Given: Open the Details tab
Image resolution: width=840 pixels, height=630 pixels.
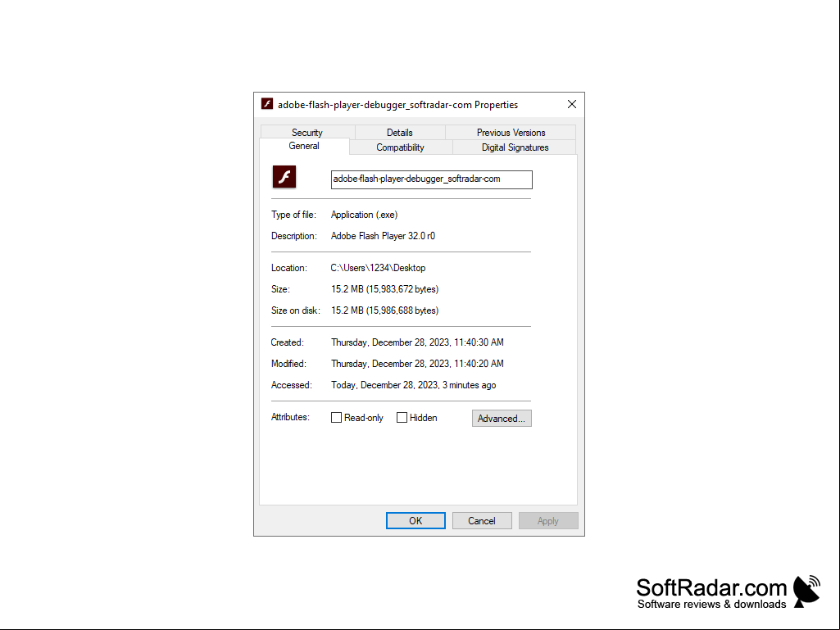Looking at the screenshot, I should 400,133.
